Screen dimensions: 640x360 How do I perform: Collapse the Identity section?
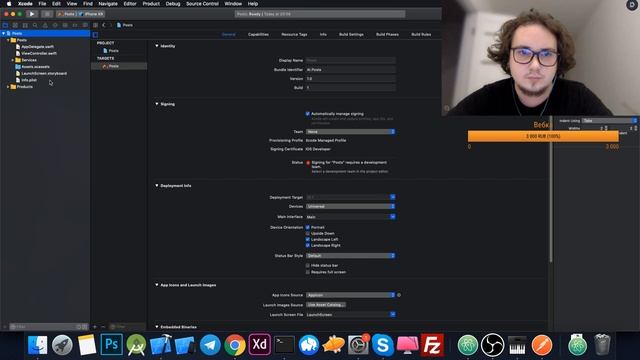[x=157, y=46]
